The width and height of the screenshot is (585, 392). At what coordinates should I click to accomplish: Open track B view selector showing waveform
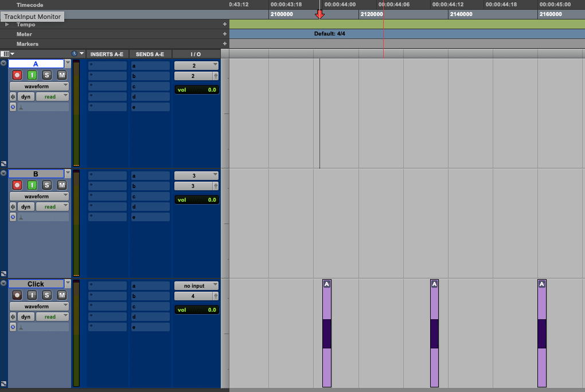coord(39,196)
